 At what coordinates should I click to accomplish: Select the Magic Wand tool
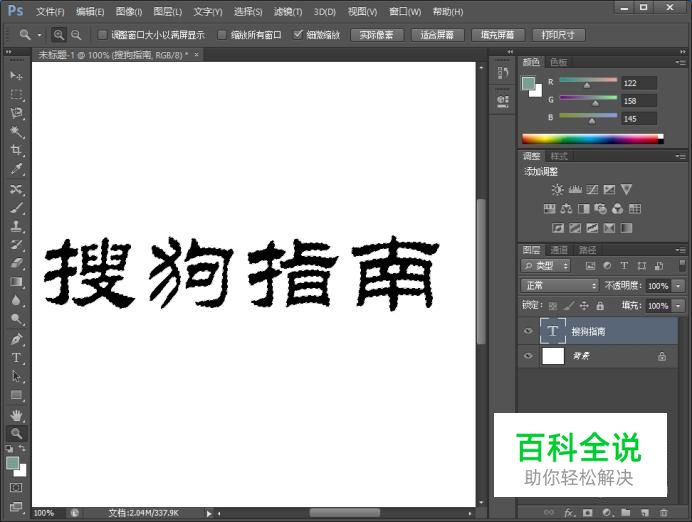[16, 131]
